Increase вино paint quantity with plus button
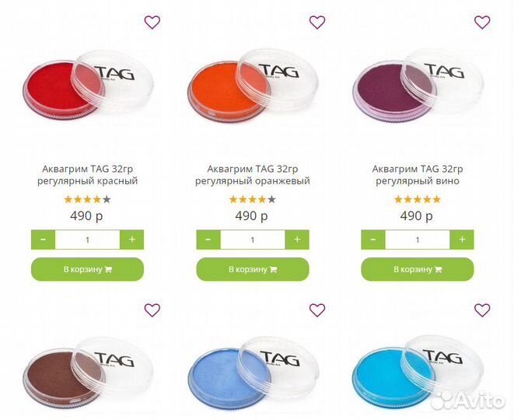This screenshot has height=420, width=514. pyautogui.click(x=462, y=240)
